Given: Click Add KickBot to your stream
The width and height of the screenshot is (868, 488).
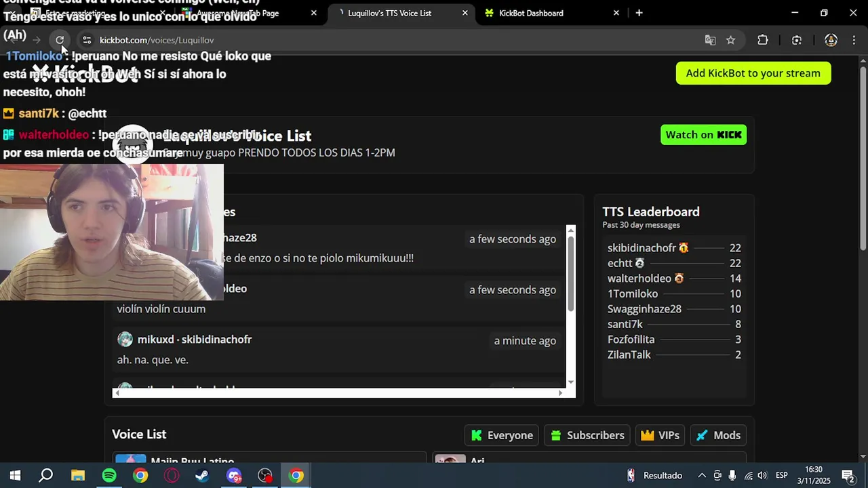Looking at the screenshot, I should click(x=753, y=73).
